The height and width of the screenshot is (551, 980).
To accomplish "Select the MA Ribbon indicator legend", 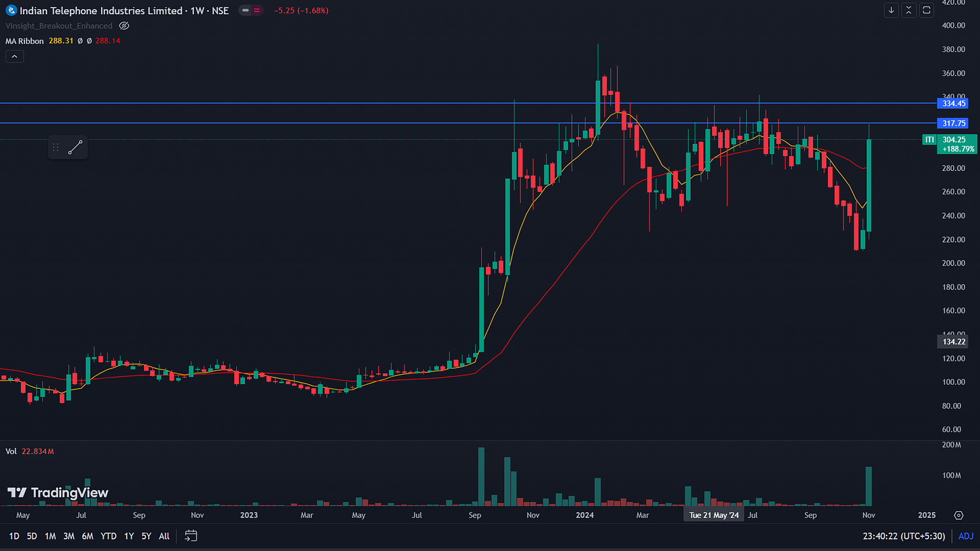I will click(x=25, y=41).
